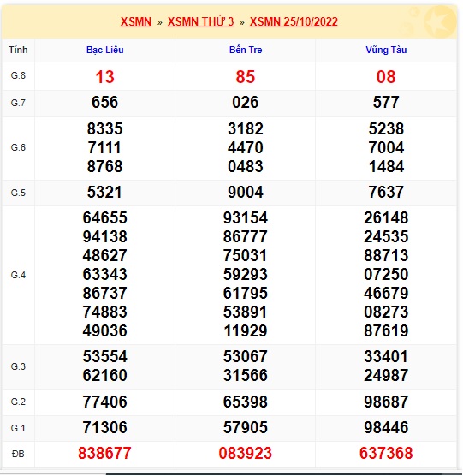463x476 pixels.
Task: Select number 62160 in G.3
Action: coord(105,375)
